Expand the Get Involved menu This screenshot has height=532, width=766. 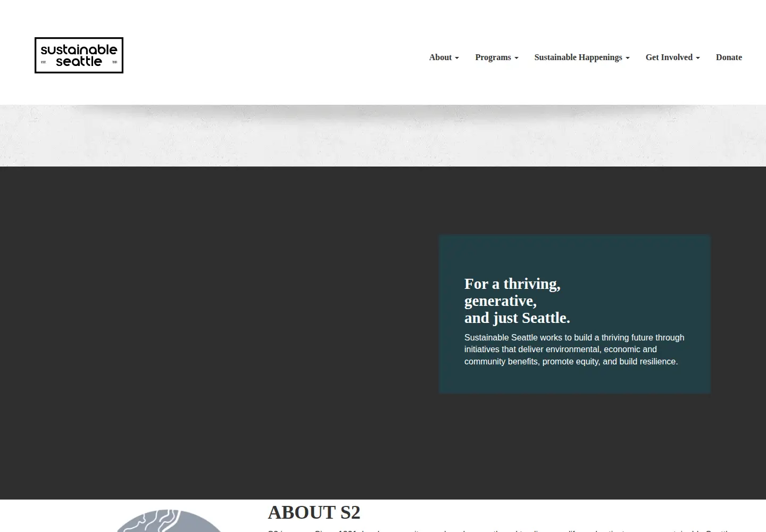click(x=673, y=57)
